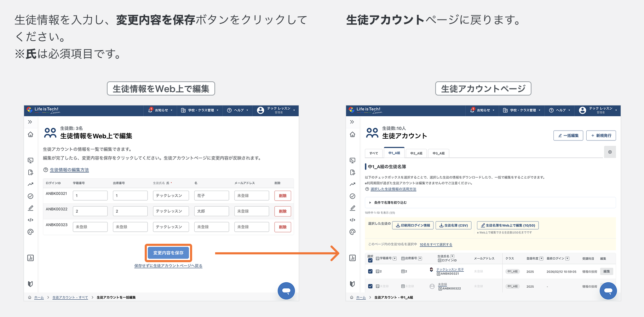Open the chat bubble on the 生徒アカウント page
Screen dimensions: 644x317
pyautogui.click(x=608, y=291)
